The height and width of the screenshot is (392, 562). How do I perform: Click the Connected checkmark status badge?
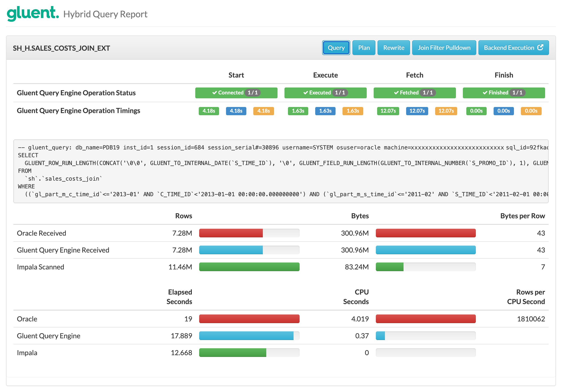coord(236,93)
